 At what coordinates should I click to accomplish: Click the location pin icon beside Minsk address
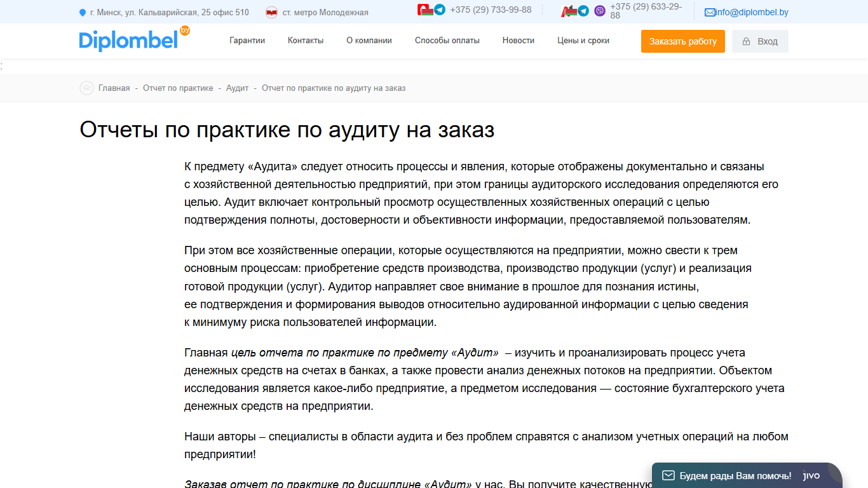pyautogui.click(x=83, y=13)
